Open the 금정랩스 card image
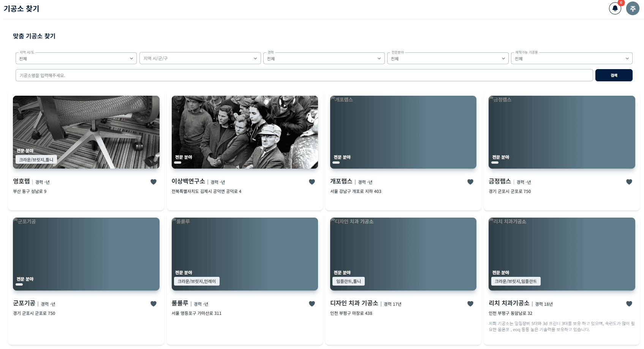The width and height of the screenshot is (644, 349). (x=562, y=132)
